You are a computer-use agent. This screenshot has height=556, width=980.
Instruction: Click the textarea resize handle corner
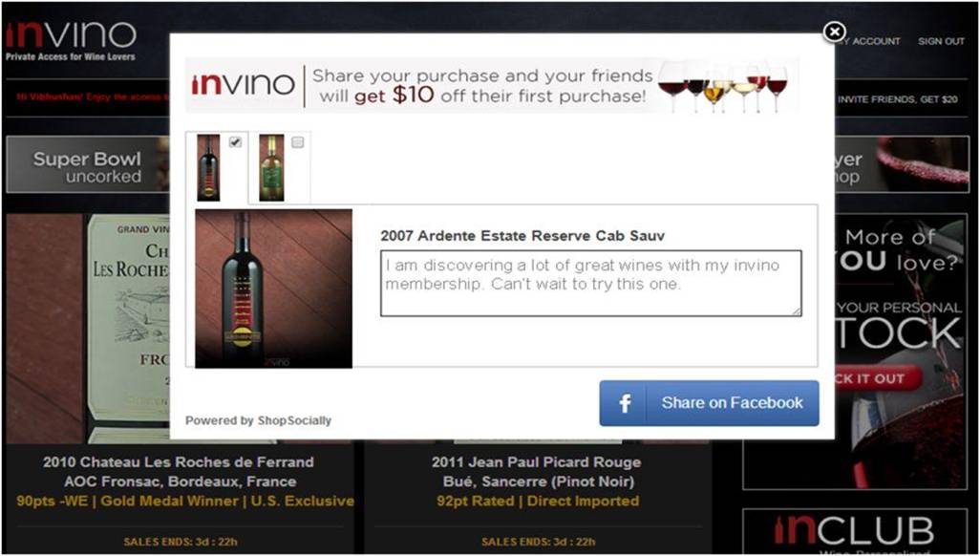click(x=797, y=311)
